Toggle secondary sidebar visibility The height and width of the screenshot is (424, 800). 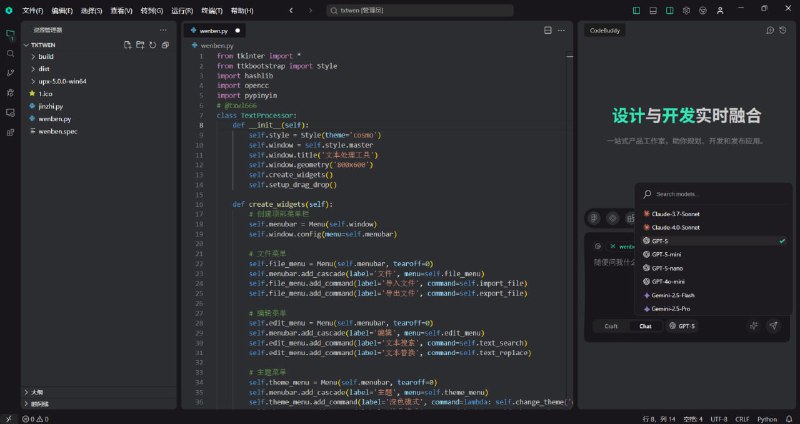(669, 10)
